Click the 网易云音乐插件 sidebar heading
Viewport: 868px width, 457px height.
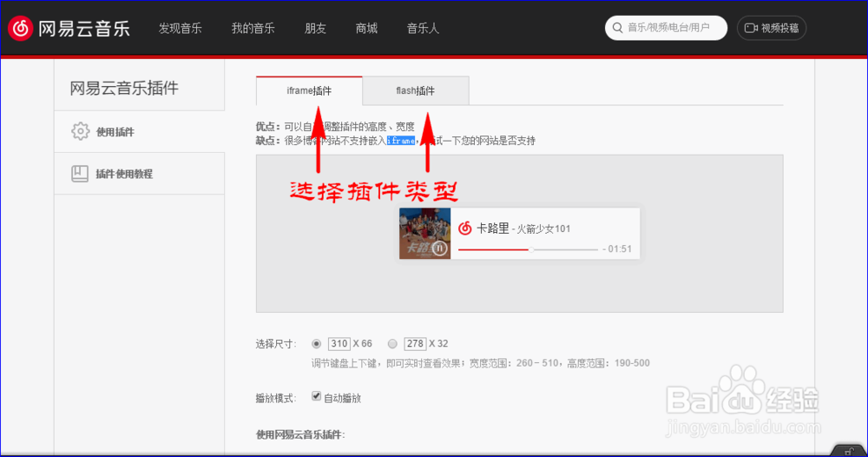(x=124, y=88)
